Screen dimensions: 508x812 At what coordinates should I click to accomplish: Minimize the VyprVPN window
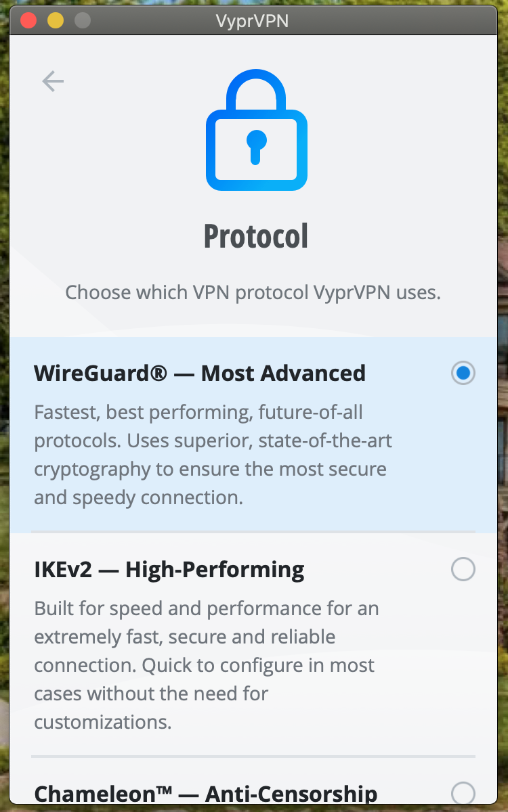[56, 20]
